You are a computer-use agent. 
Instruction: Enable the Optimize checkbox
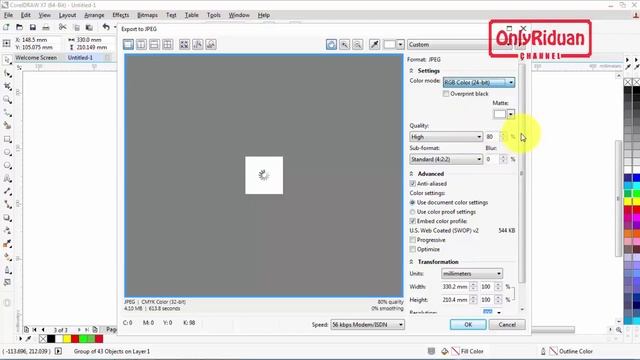413,249
